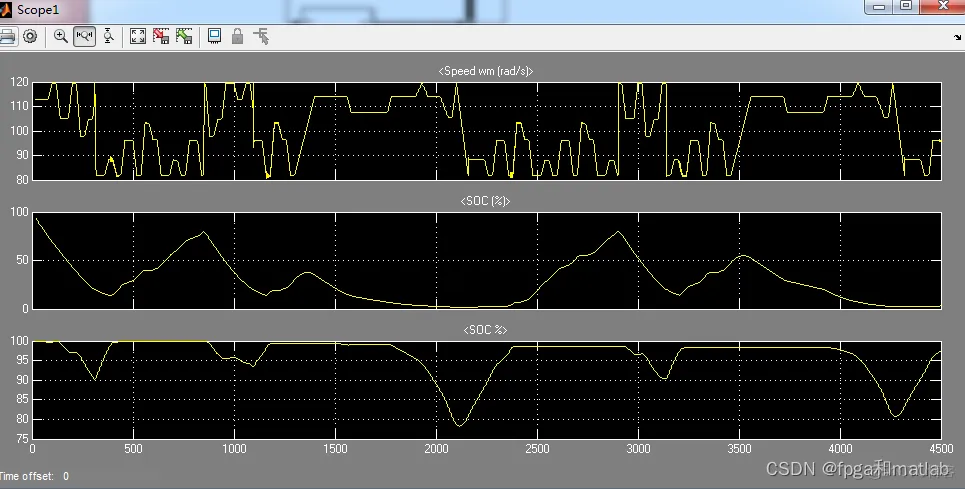Select the Zoom Y-axis tool
Viewport: 965px width, 489px height.
[x=108, y=37]
